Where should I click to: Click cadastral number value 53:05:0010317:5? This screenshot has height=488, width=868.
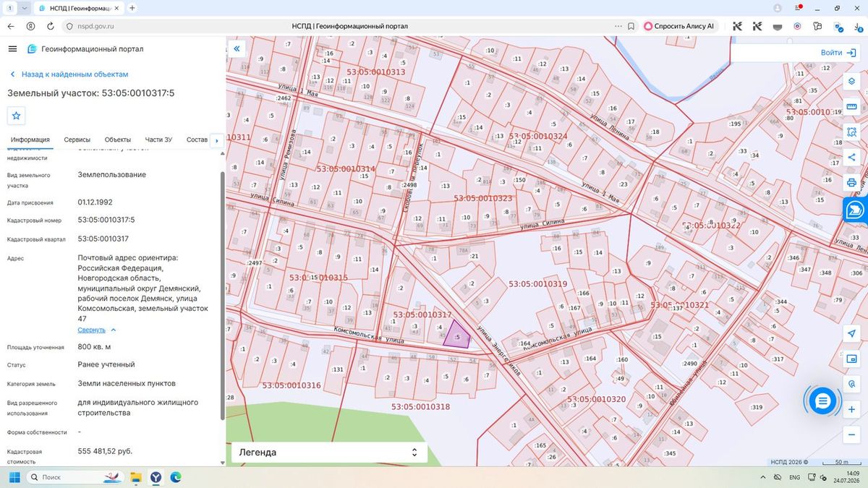106,220
